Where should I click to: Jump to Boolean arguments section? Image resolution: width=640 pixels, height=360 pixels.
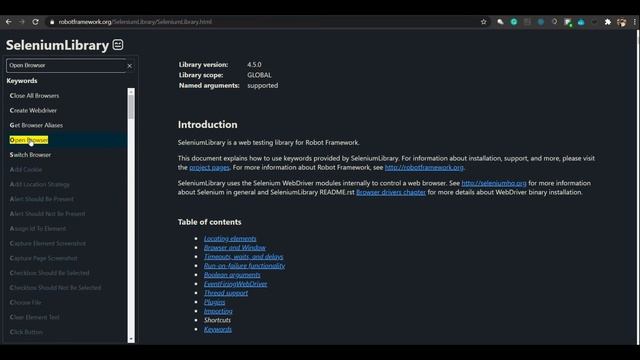tap(232, 275)
